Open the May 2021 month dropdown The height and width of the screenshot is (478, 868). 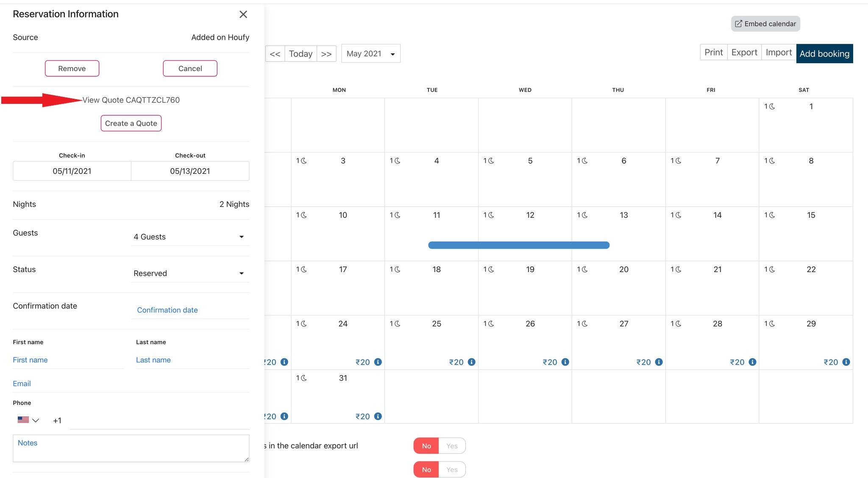click(x=371, y=54)
